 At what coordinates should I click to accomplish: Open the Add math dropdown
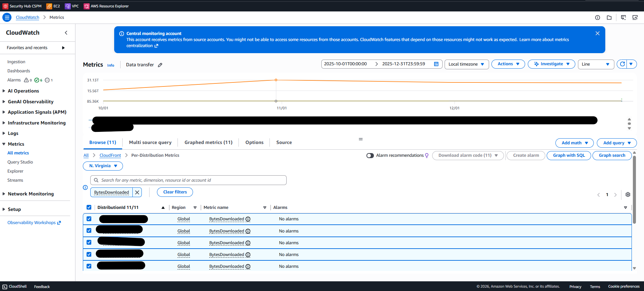pyautogui.click(x=575, y=143)
